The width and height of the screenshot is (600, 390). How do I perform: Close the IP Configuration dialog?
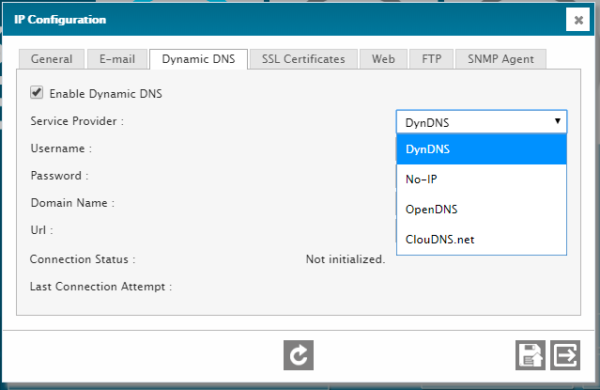(578, 20)
